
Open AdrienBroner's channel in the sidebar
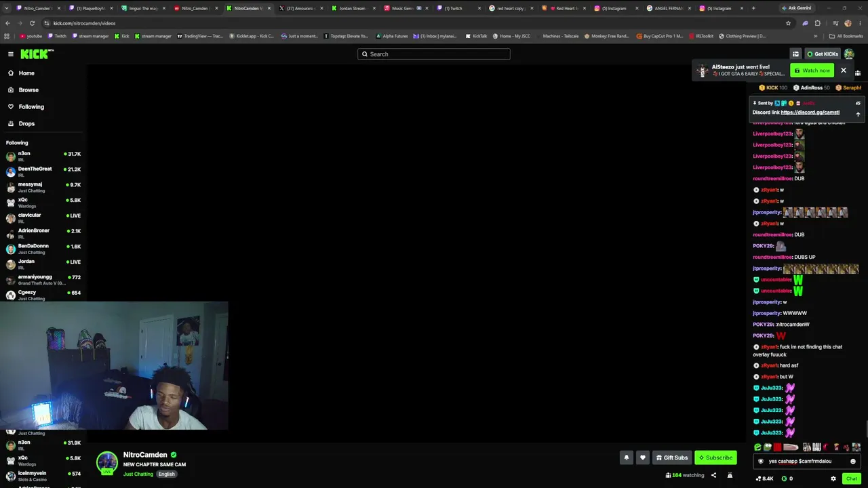point(42,234)
